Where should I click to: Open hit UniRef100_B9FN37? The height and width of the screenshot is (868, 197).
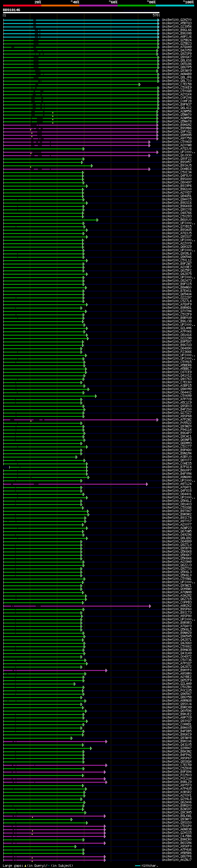pyautogui.click(x=177, y=104)
